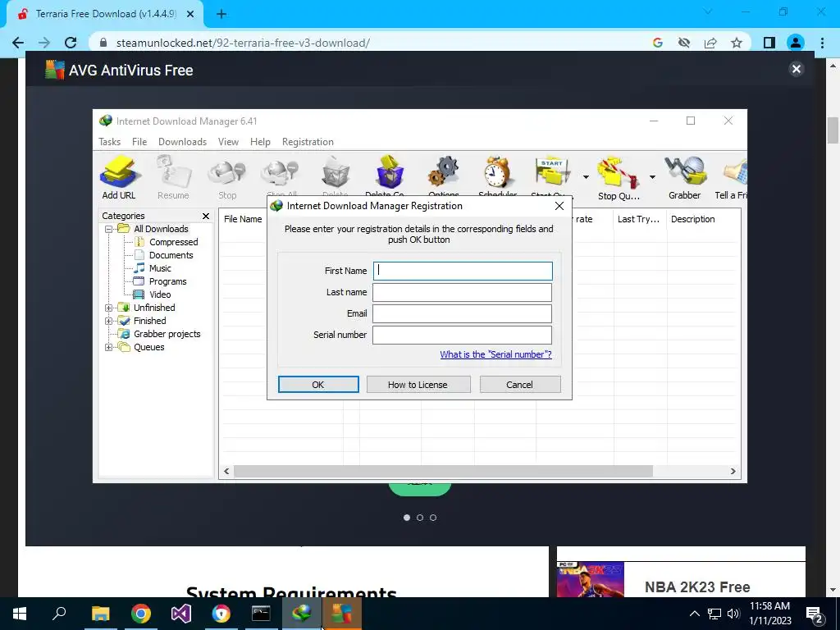Screen dimensions: 840x630
Task: Close the IDM Registration dialog
Action: point(559,206)
